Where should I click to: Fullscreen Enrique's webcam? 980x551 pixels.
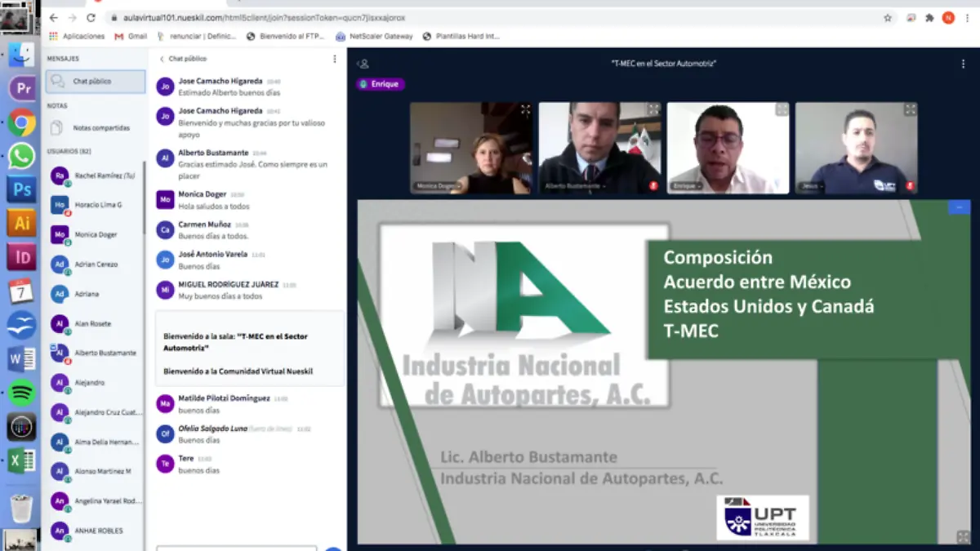point(782,109)
